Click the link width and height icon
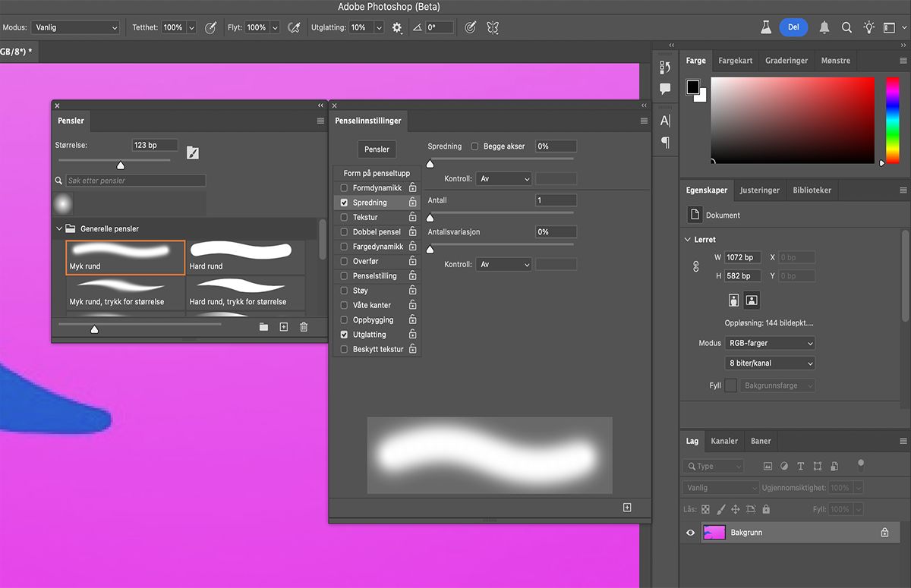911x588 pixels. (x=695, y=266)
